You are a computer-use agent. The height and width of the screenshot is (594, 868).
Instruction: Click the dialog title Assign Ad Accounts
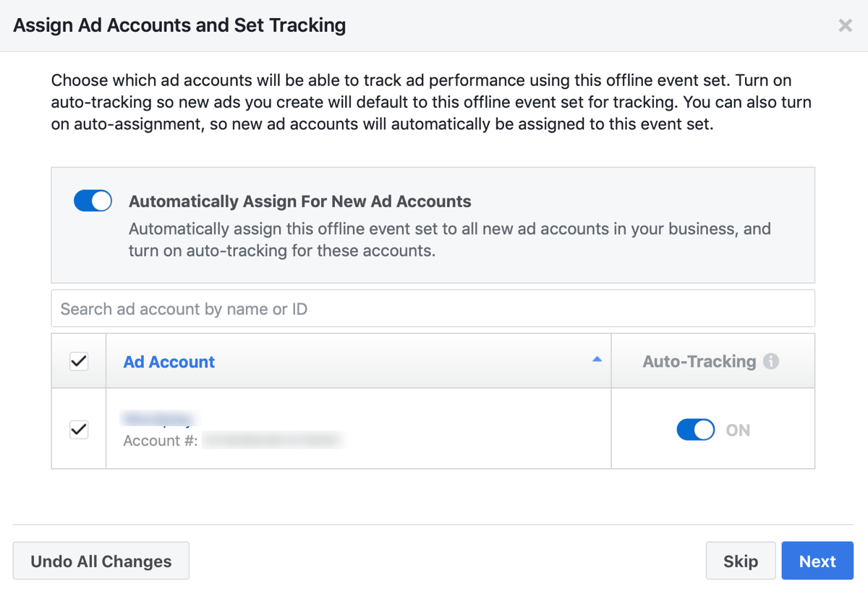pos(179,26)
